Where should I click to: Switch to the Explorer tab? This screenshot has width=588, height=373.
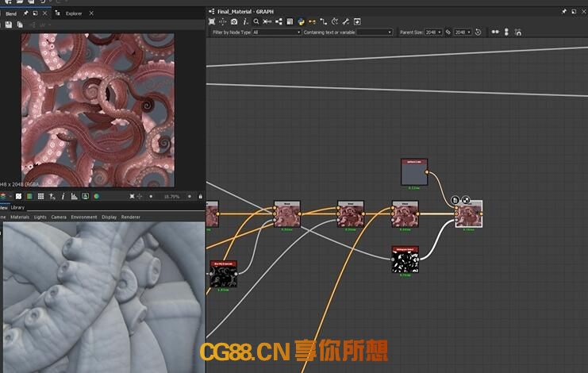pos(74,13)
